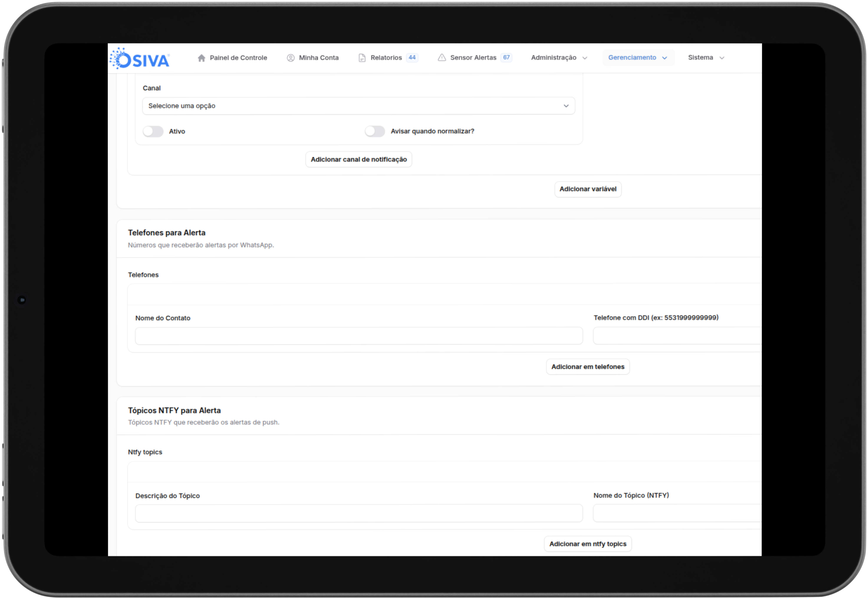Open the Canal select dropdown
The image size is (868, 598).
coord(359,106)
